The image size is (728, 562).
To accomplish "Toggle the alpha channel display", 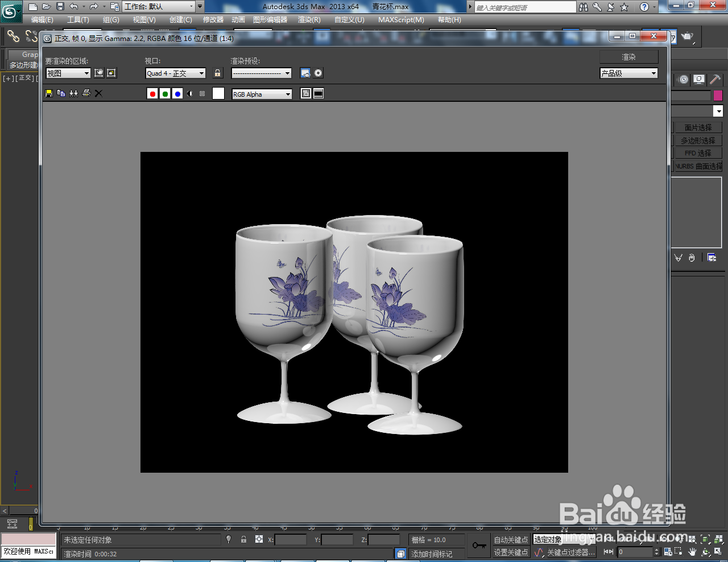I will [x=190, y=94].
